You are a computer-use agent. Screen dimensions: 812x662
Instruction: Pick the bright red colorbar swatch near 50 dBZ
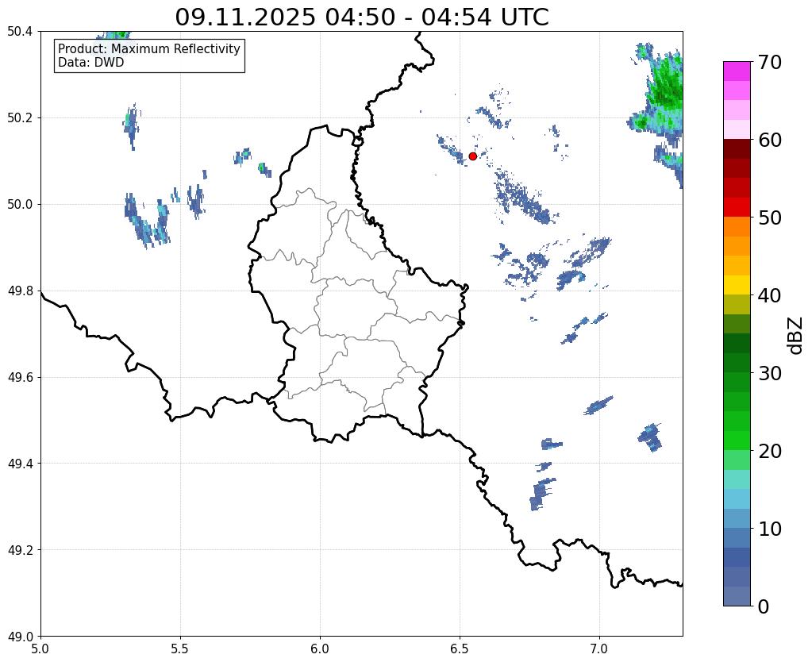click(x=737, y=207)
